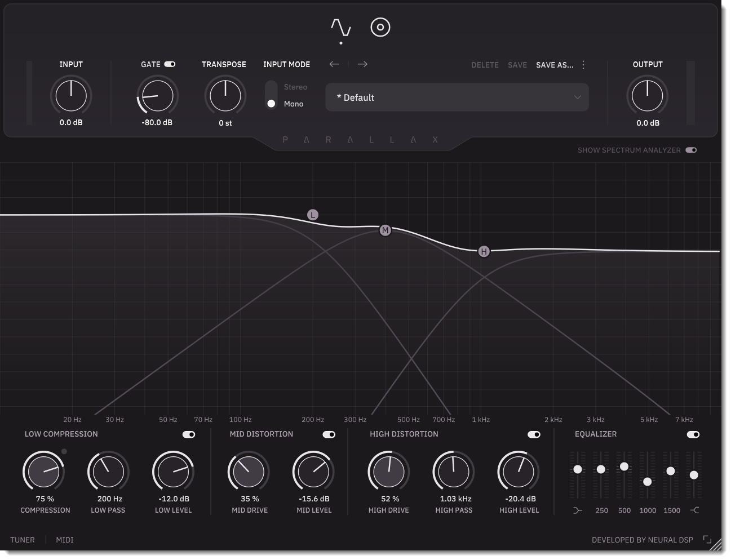This screenshot has width=731, height=560.
Task: Click the Low Level knob
Action: pos(174,472)
